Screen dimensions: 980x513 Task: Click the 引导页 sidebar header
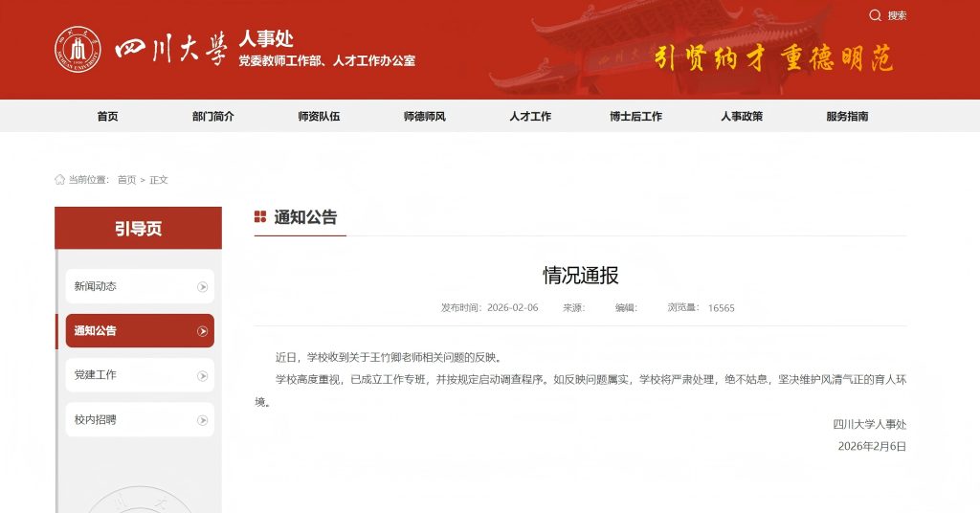click(138, 228)
